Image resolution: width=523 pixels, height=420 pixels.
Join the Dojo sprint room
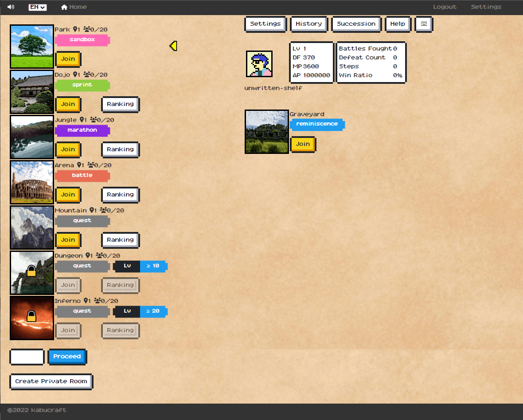click(68, 104)
